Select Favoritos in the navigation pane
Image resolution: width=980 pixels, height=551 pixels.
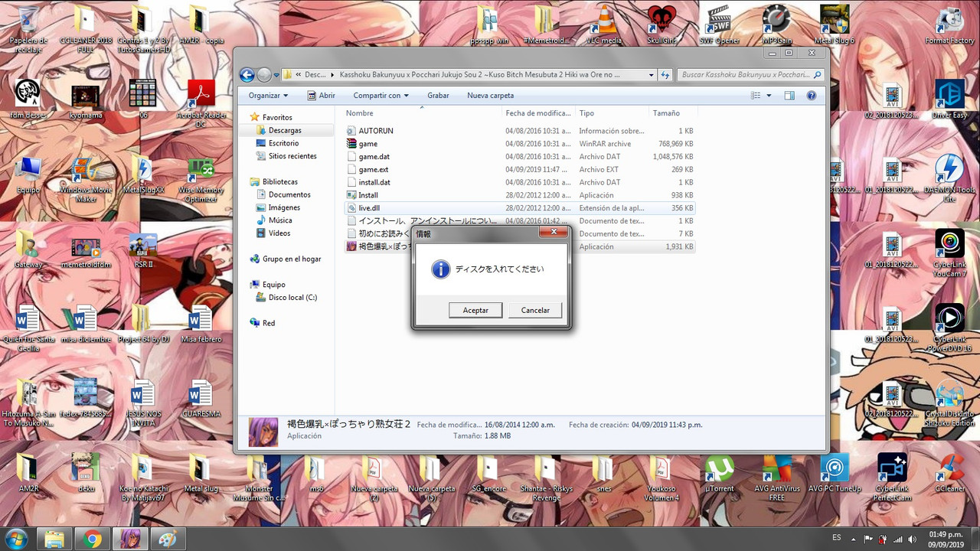tap(277, 118)
